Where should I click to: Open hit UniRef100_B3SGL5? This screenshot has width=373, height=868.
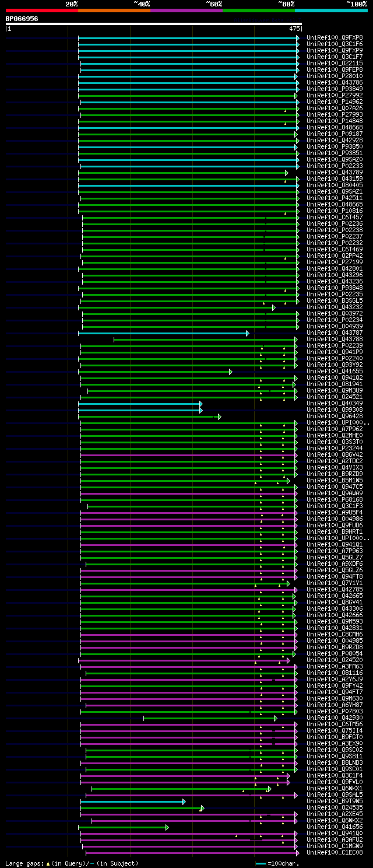(x=335, y=301)
